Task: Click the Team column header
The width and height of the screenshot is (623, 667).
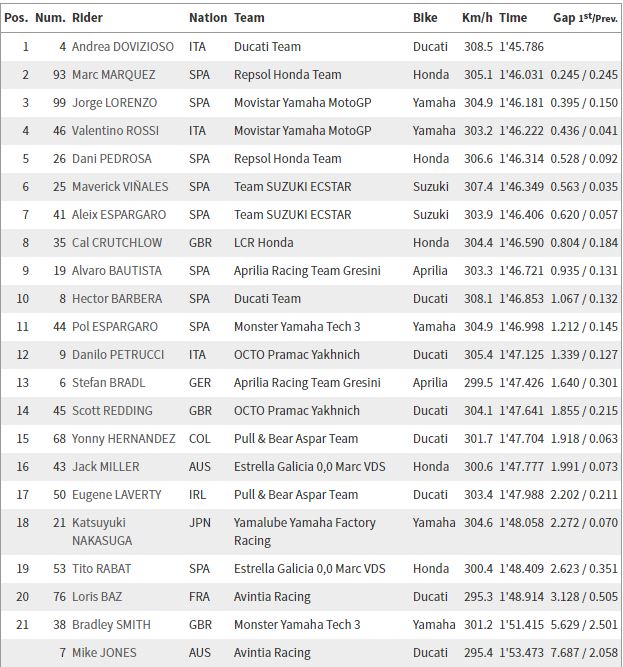Action: [249, 18]
